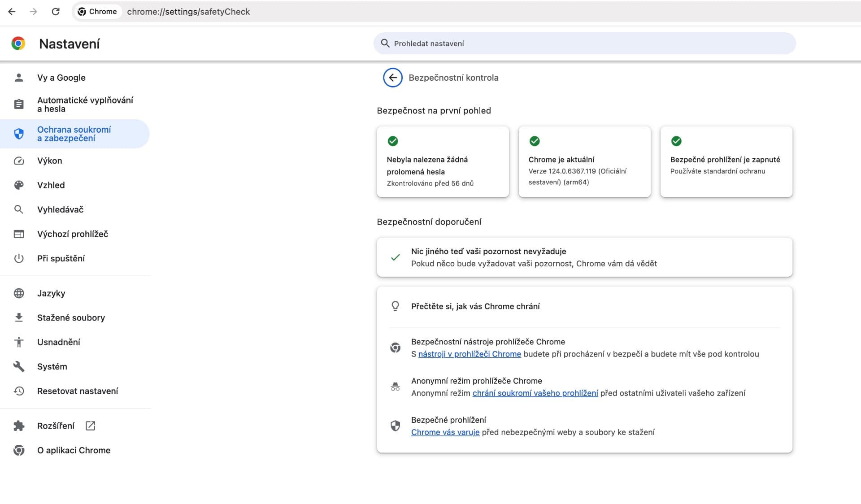
Task: Click the download icon for Stažené soubory
Action: (x=19, y=317)
